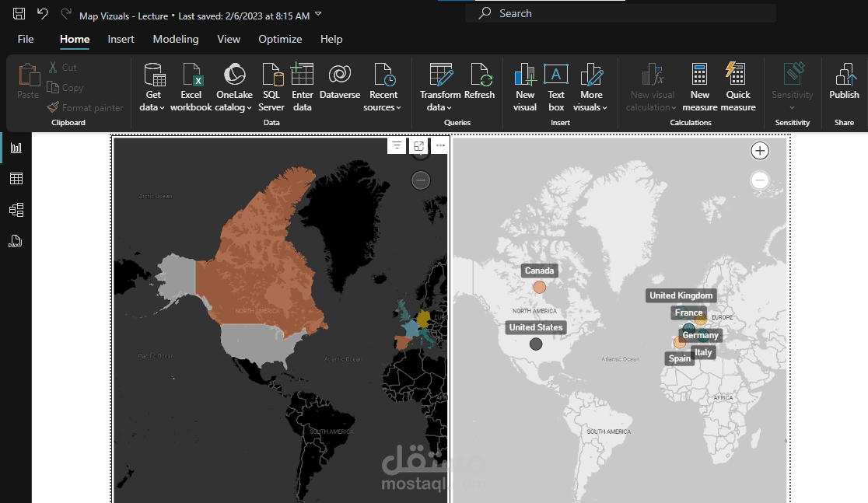Switch to Table view in sidebar

pos(16,179)
